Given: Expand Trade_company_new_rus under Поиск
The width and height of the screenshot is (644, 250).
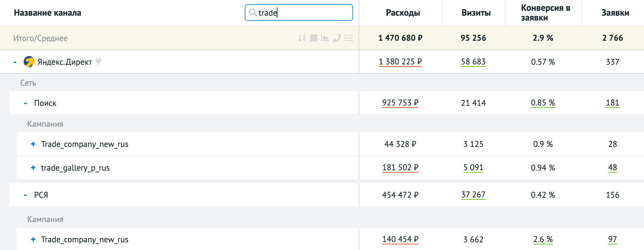Looking at the screenshot, I should (x=33, y=144).
